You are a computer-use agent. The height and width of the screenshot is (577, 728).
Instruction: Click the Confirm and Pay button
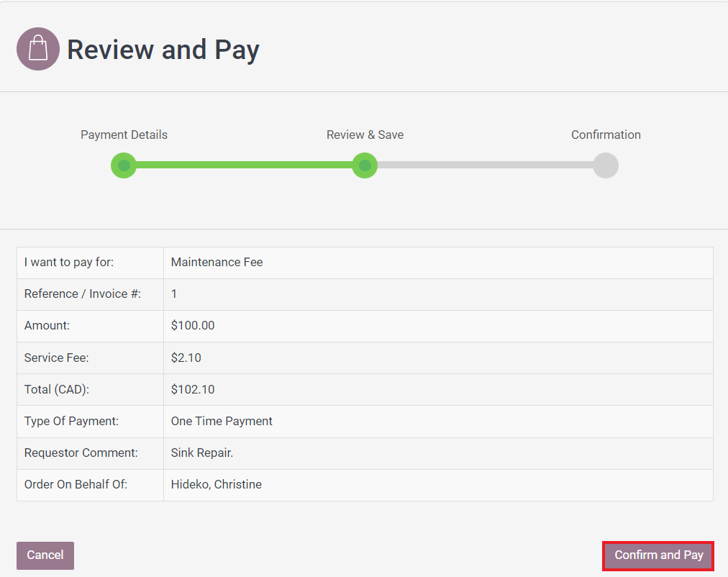click(658, 555)
